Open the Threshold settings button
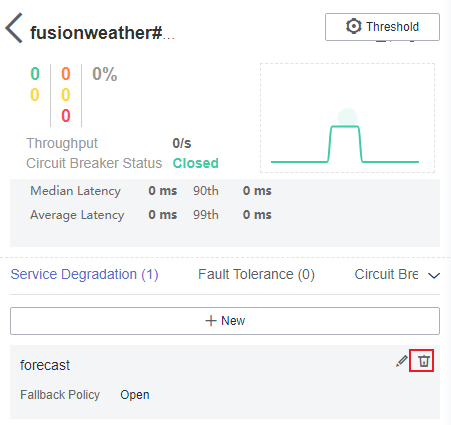 click(382, 27)
